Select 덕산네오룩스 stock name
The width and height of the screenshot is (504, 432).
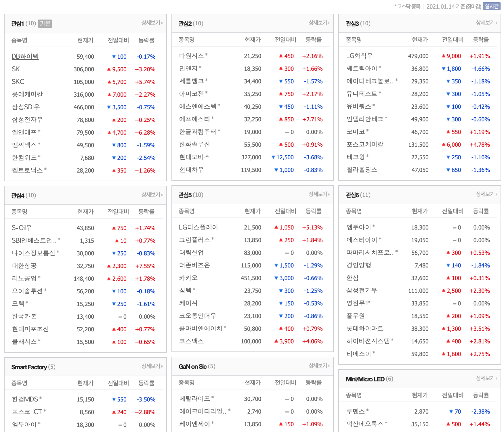(365, 424)
